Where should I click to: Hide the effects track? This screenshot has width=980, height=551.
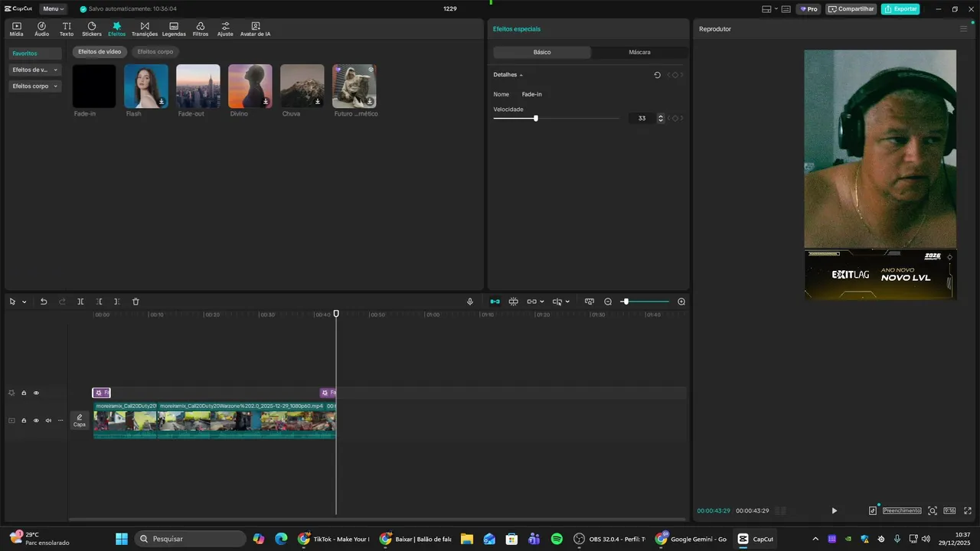[36, 393]
